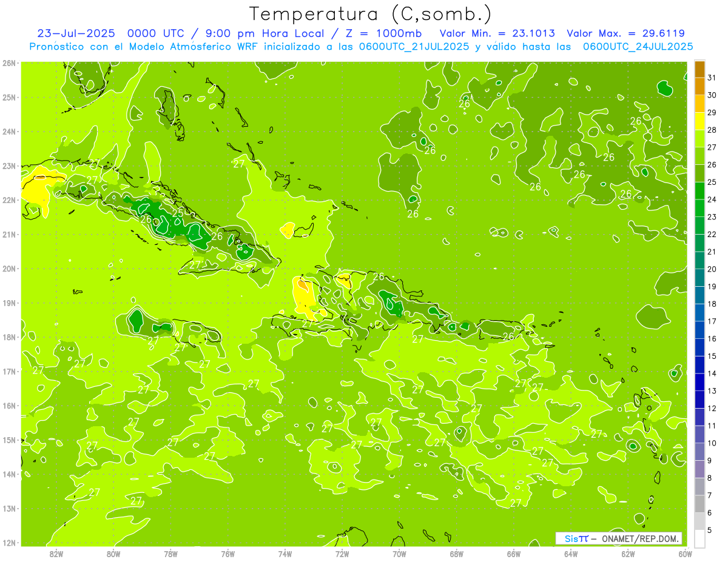Click the "17N" latitude axis label

pos(8,371)
